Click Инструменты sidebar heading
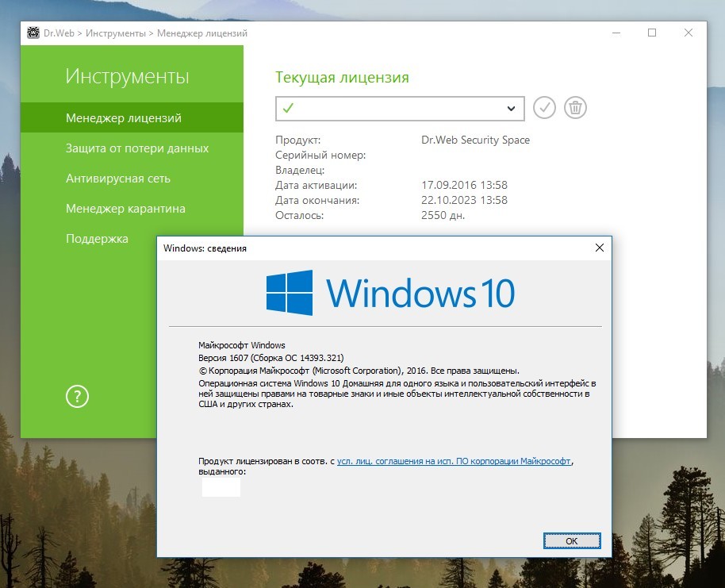This screenshot has width=725, height=588. coord(127,76)
